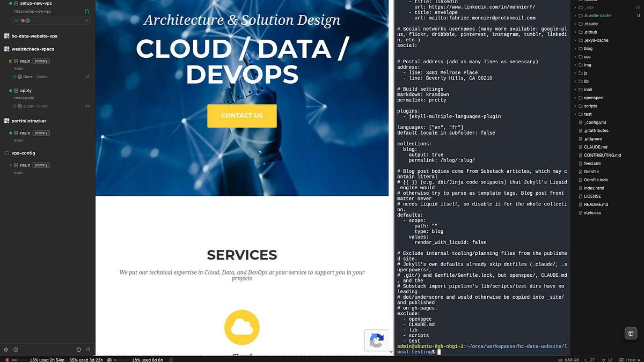Viewport: 644px width, 362px height.
Task: Click the memory 9.58 GB status indicator
Action: tap(568, 360)
